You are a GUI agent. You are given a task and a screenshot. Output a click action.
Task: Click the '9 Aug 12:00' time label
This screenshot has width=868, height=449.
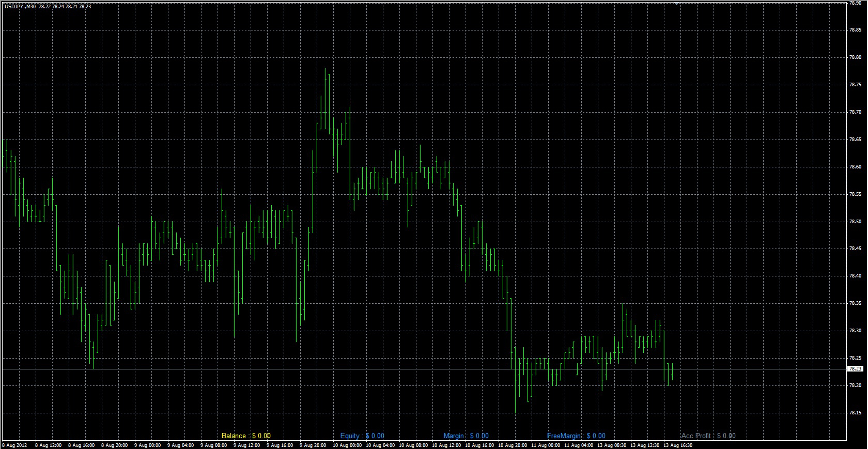click(246, 445)
